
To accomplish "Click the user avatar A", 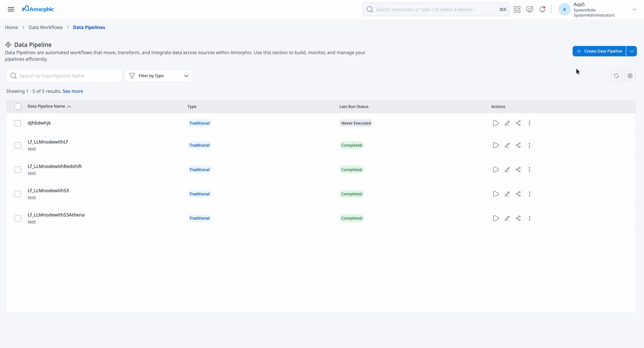I will (x=564, y=9).
